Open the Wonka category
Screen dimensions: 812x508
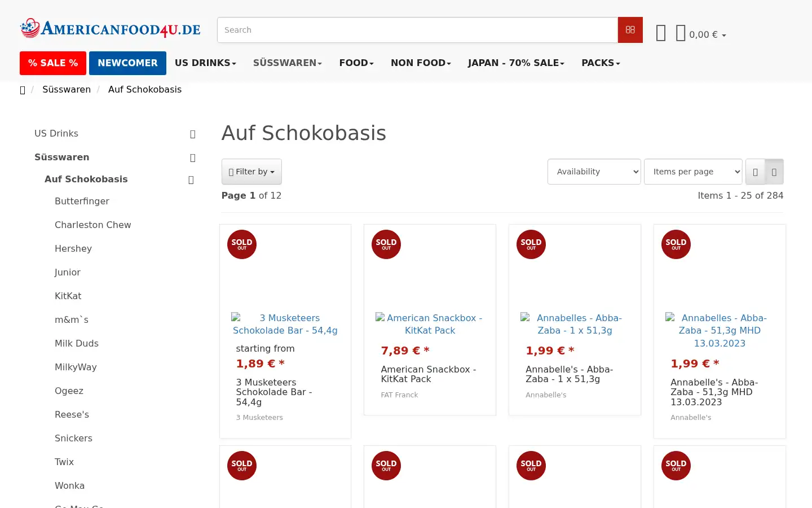point(70,486)
